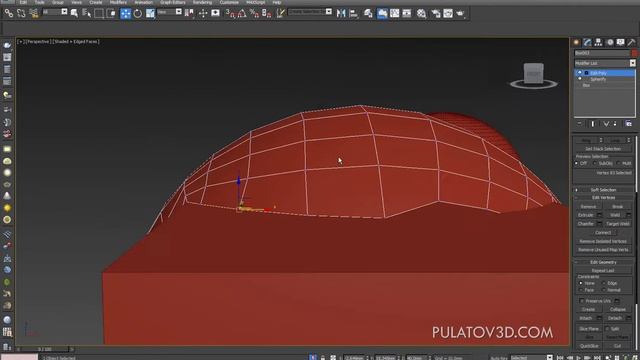Image resolution: width=640 pixels, height=360 pixels.
Task: Click the Render Production teapot icon
Action: 460,13
